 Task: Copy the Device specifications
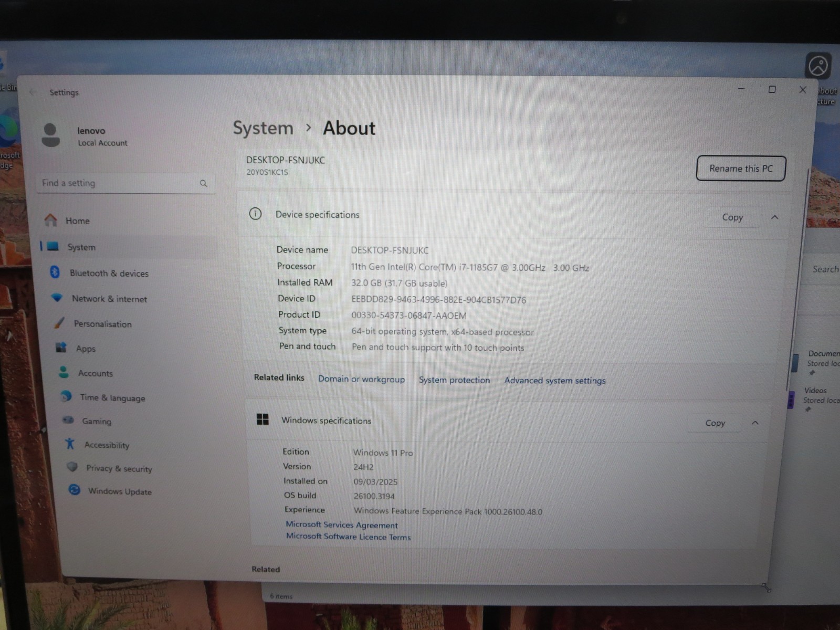tap(732, 217)
